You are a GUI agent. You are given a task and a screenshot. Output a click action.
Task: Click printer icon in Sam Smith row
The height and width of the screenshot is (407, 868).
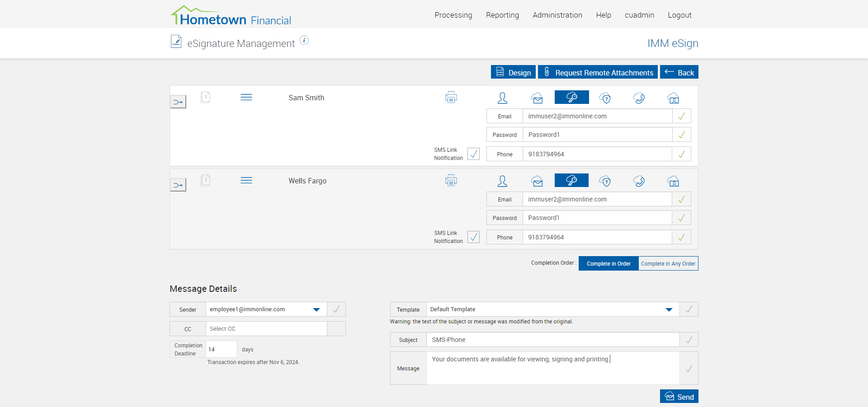pos(451,97)
